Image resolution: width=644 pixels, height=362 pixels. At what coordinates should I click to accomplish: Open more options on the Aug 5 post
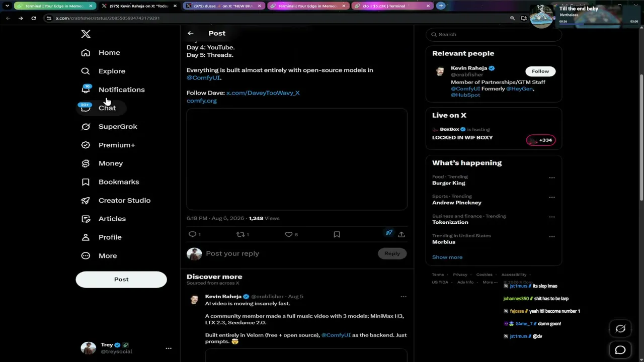pyautogui.click(x=404, y=297)
